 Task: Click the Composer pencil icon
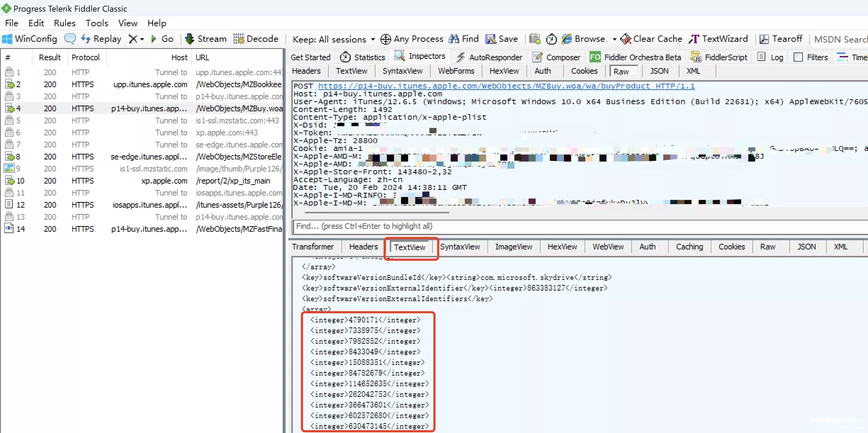(x=537, y=57)
